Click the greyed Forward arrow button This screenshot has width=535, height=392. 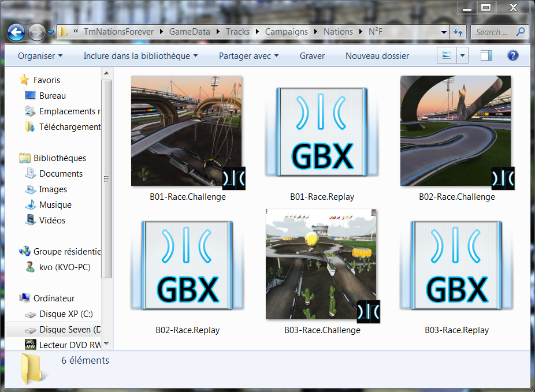point(36,32)
